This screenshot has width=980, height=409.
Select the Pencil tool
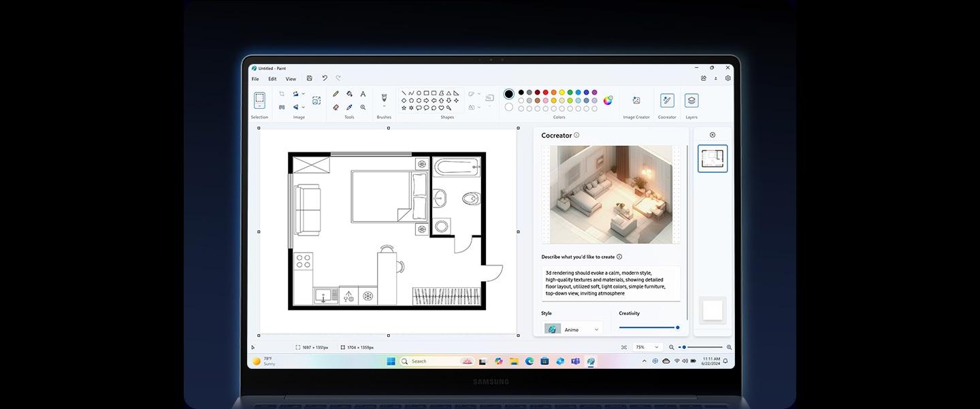[x=336, y=93]
